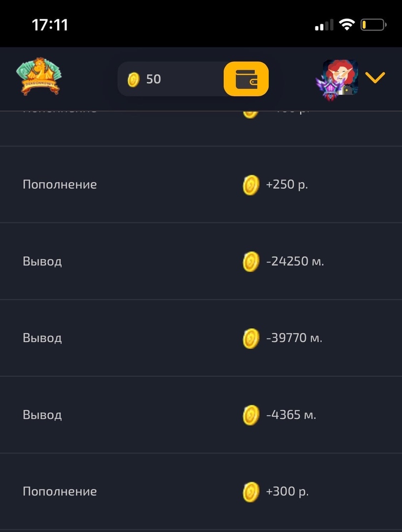This screenshot has height=532, width=402.
Task: Tap the +250 р. amount text
Action: [x=287, y=185]
